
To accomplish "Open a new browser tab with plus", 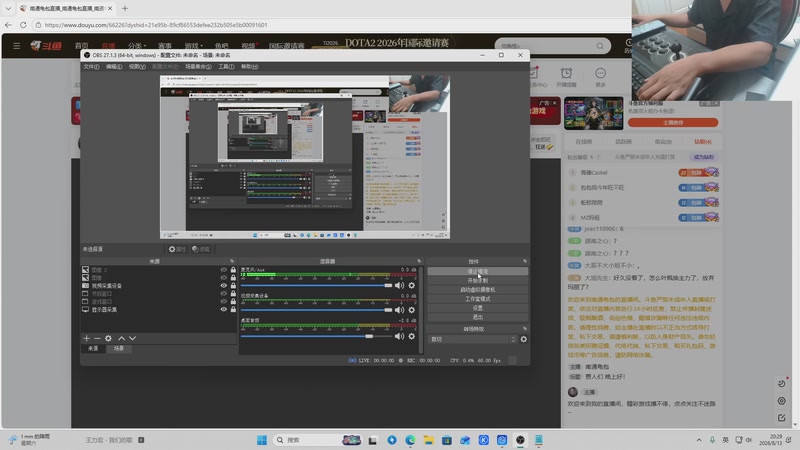I will 125,8.
